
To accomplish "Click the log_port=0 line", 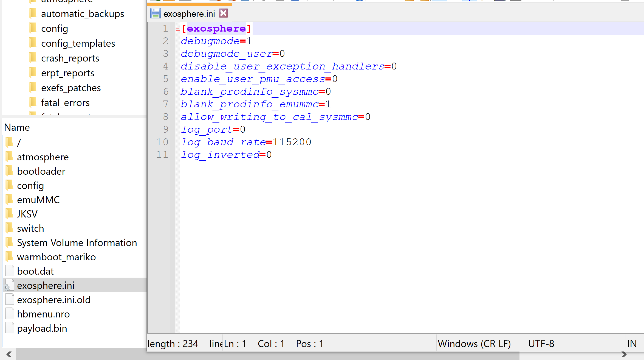I will click(213, 130).
